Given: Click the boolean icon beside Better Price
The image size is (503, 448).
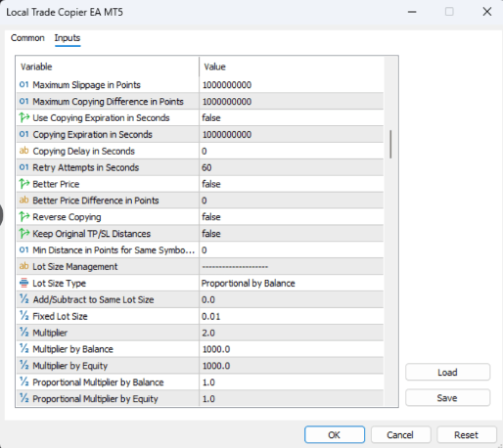Looking at the screenshot, I should pos(24,184).
